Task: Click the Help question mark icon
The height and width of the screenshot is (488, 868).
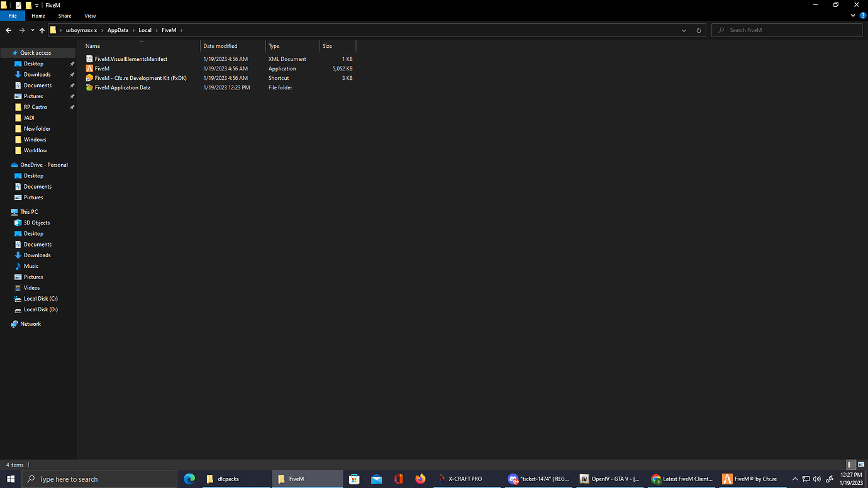Action: tap(862, 15)
